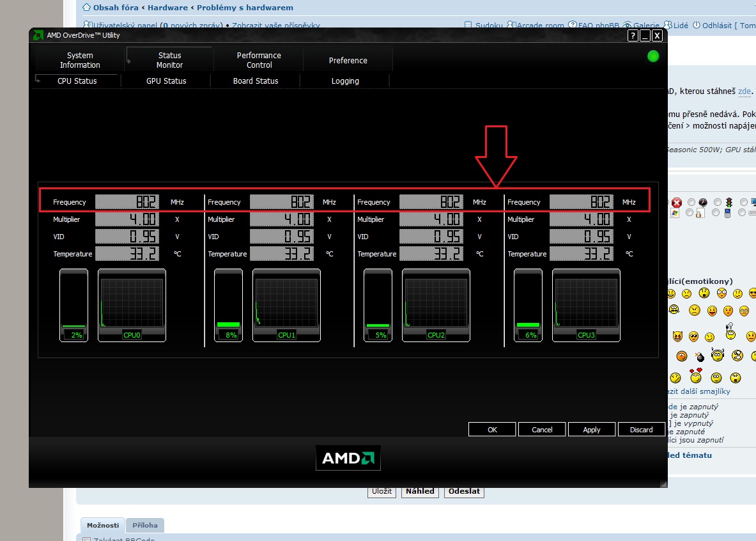Open OverDrive help with the question mark button

click(x=633, y=36)
